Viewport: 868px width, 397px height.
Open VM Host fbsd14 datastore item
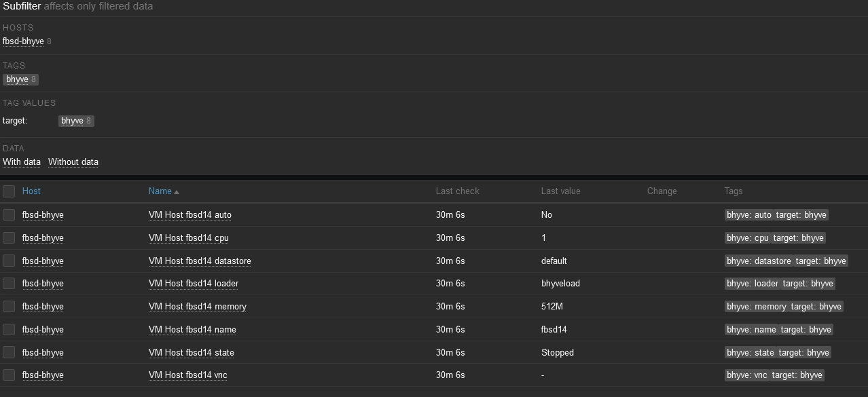pyautogui.click(x=200, y=261)
